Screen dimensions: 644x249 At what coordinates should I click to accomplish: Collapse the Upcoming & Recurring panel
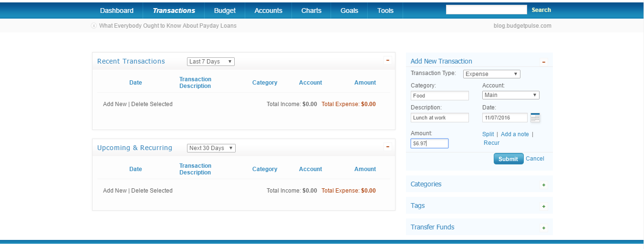(387, 147)
